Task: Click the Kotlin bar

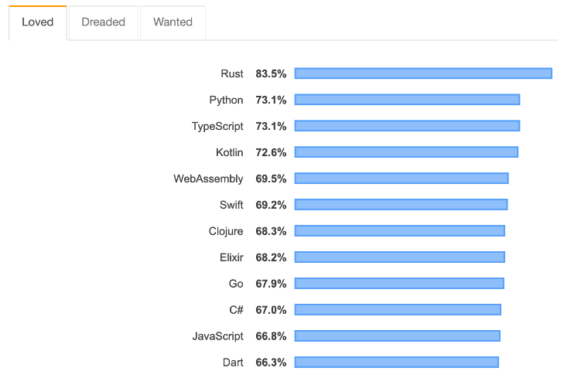Action: (406, 152)
